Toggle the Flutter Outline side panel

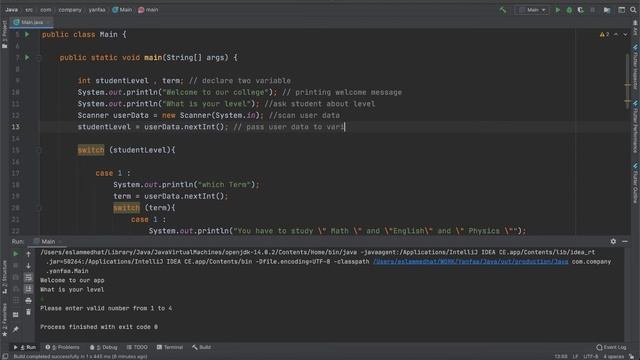(636, 184)
